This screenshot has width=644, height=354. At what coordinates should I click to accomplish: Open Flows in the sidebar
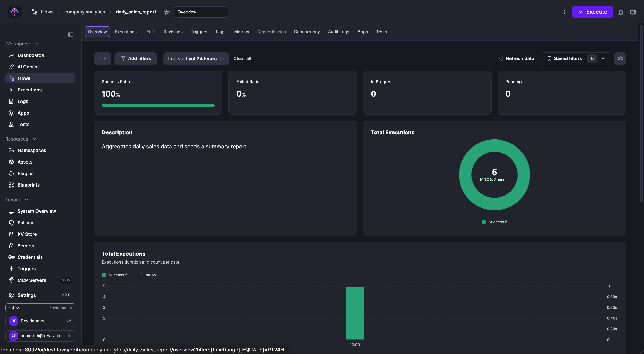(x=40, y=78)
